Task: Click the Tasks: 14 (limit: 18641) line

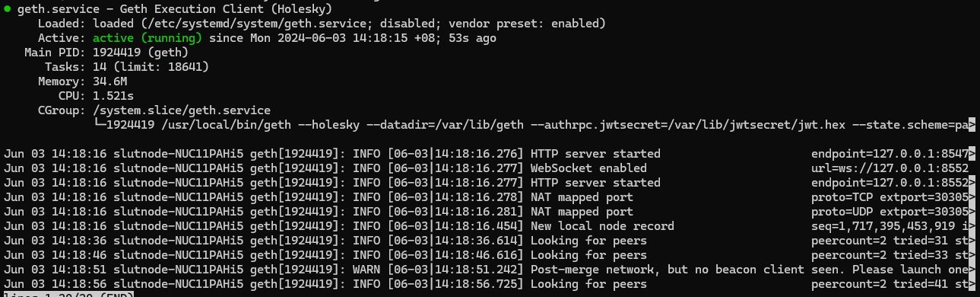Action: (127, 67)
